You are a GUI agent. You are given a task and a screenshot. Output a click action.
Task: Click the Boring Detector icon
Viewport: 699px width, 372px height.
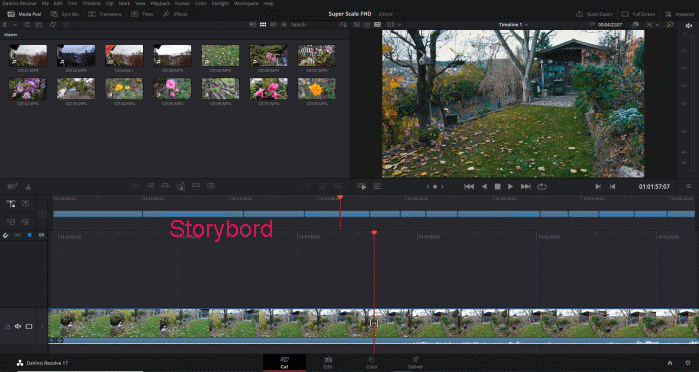coord(12,186)
